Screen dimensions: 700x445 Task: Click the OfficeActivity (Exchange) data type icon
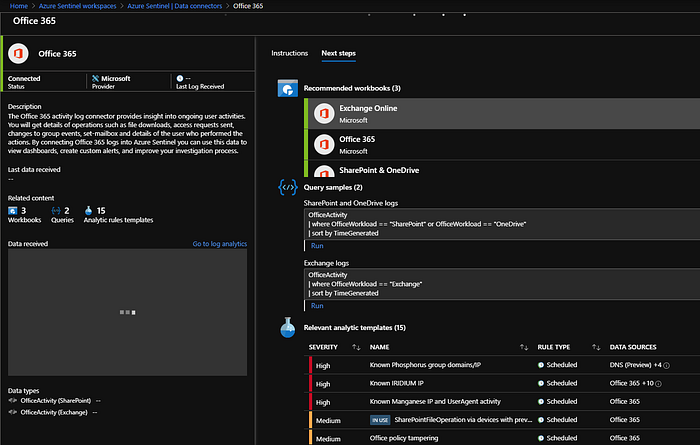click(x=12, y=412)
